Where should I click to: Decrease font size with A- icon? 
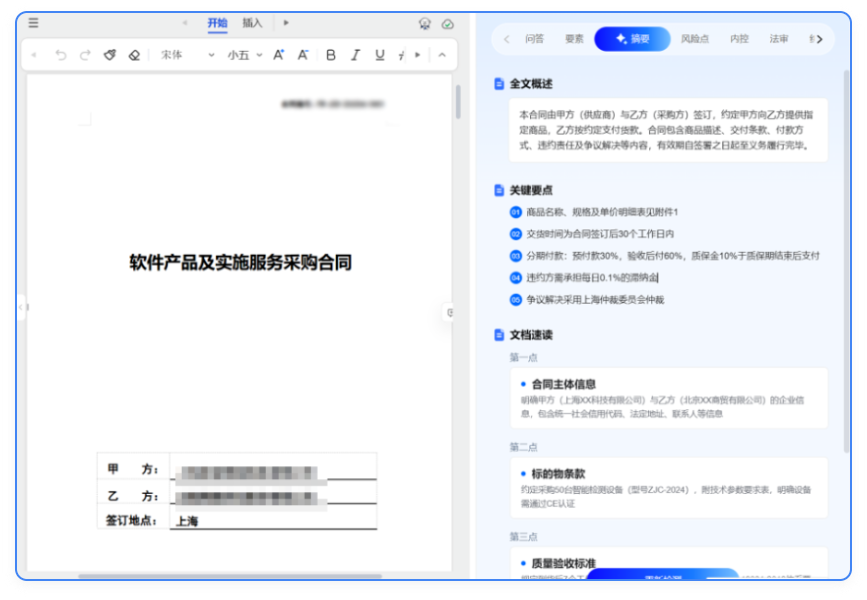[303, 55]
